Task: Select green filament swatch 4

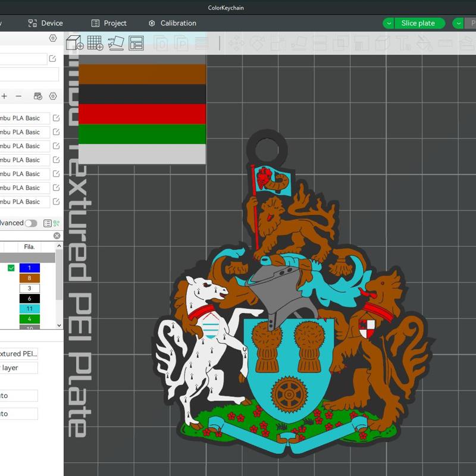Action: pos(29,319)
